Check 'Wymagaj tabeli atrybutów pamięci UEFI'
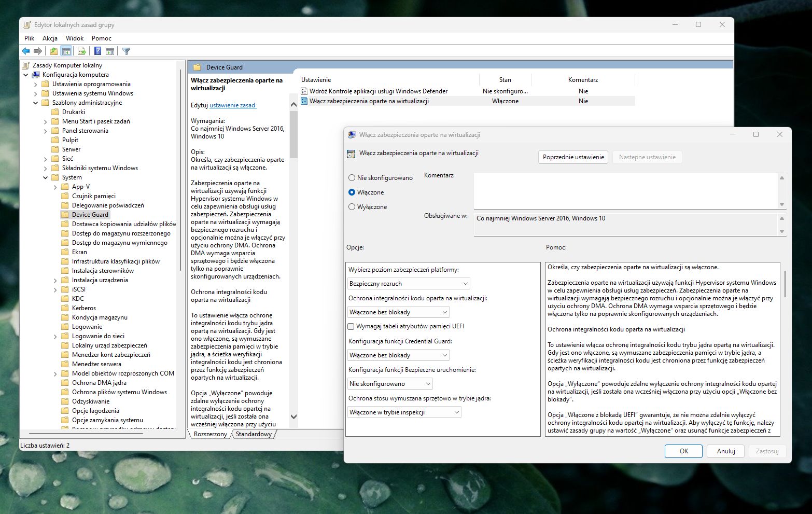Screen dimensions: 812x514 click(351, 327)
